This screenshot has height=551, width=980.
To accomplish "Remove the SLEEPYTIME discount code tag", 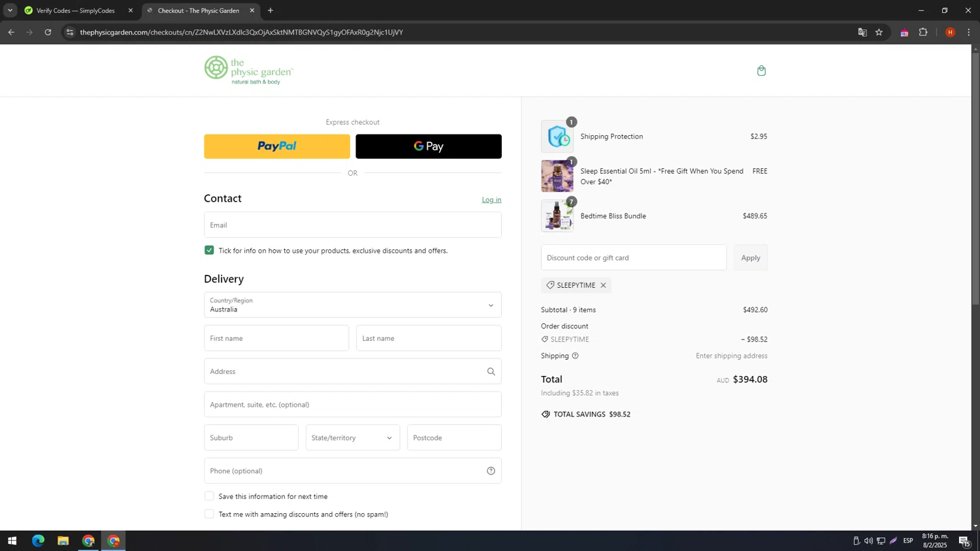I will point(603,285).
